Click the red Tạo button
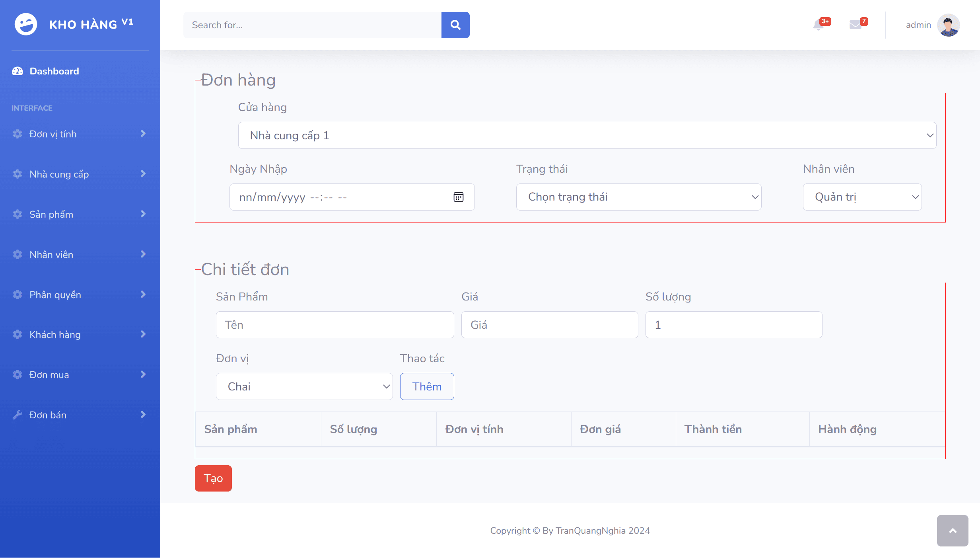 [x=213, y=478]
